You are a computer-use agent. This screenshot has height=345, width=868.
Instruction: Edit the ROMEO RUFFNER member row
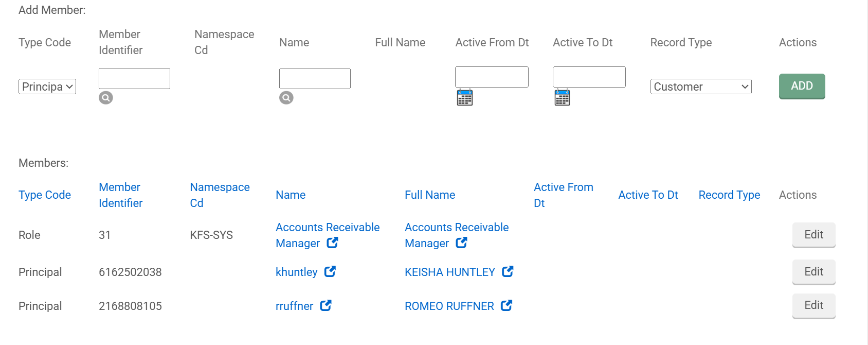click(813, 305)
